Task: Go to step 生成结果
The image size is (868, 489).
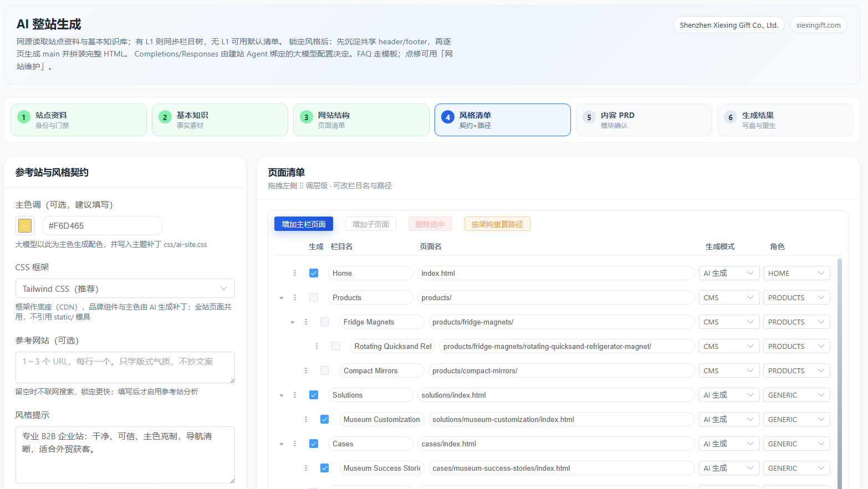Action: [785, 120]
